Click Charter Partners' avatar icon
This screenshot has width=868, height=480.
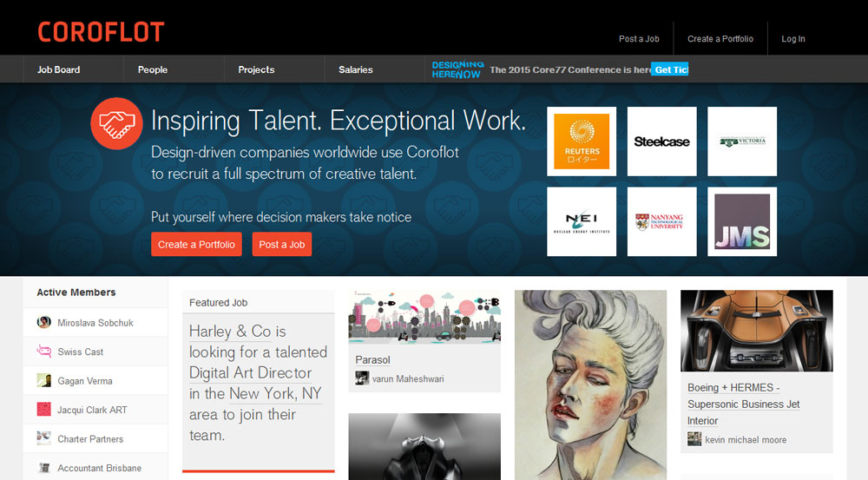tap(43, 438)
